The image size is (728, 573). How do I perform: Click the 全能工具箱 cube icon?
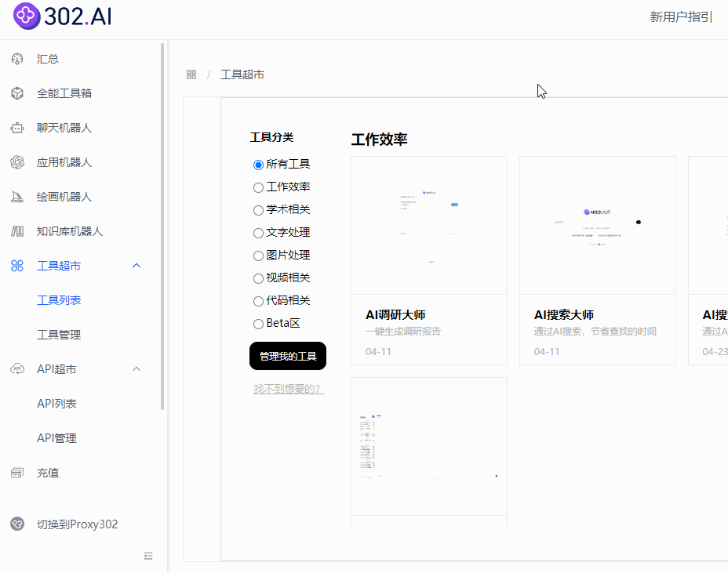pyautogui.click(x=17, y=93)
